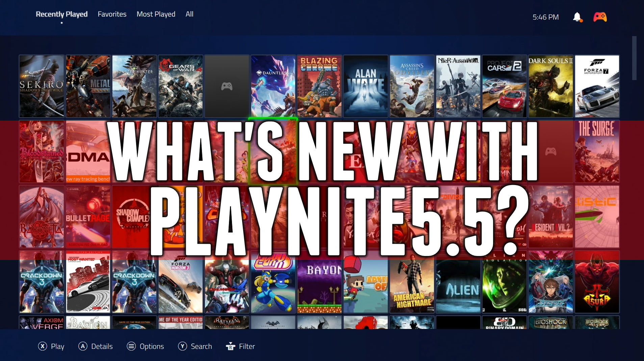
Task: Open the Alan Wake game tile
Action: point(365,86)
